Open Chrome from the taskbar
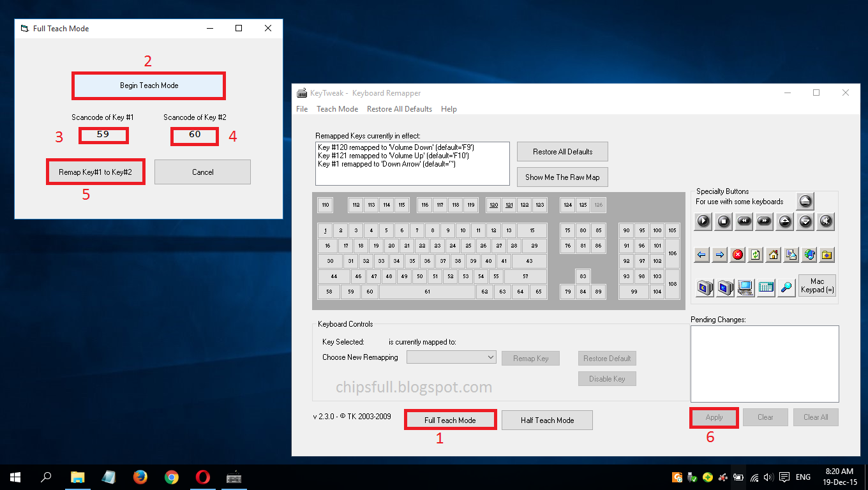868x490 pixels. 171,477
